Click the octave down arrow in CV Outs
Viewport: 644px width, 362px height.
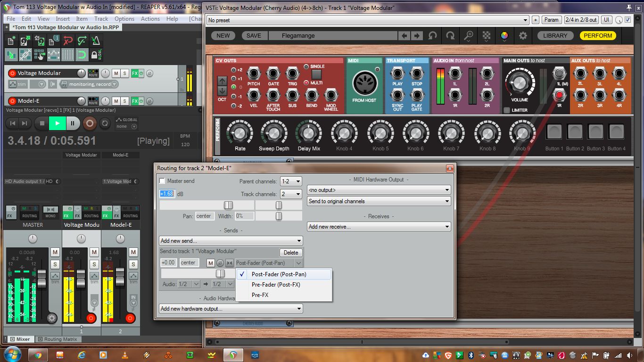[222, 92]
